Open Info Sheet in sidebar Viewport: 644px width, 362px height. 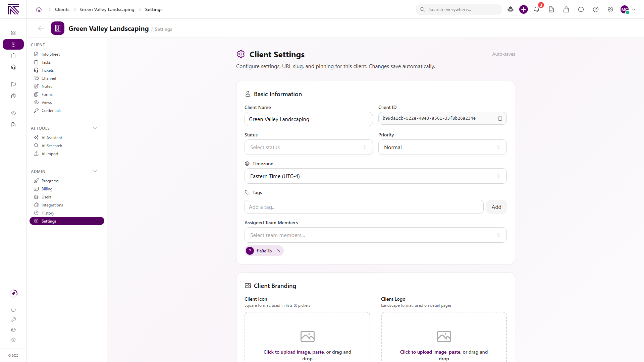point(67,54)
